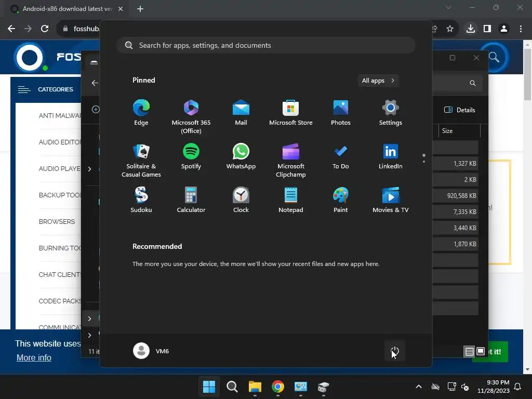Click the Power button in Start menu
Image resolution: width=532 pixels, height=399 pixels.
tap(395, 351)
